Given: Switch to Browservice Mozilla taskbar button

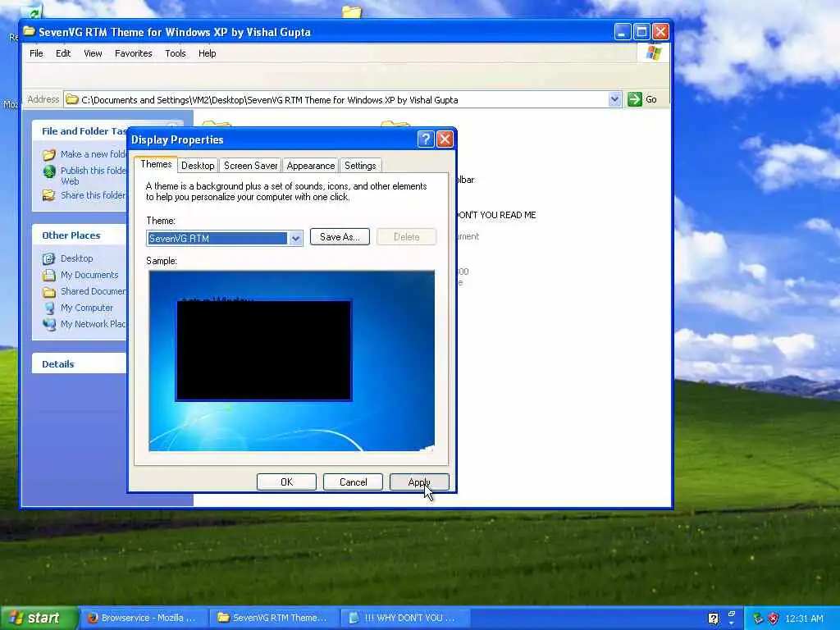Looking at the screenshot, I should click(x=144, y=619).
